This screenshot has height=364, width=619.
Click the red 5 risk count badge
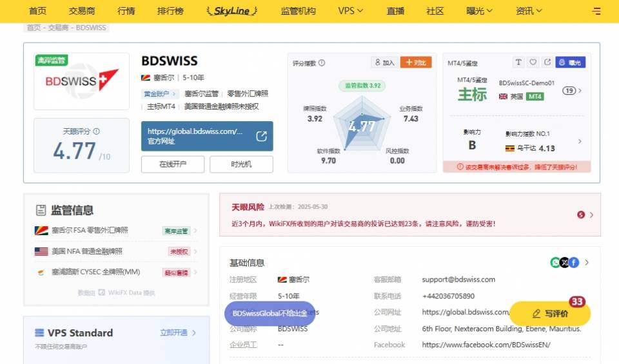tap(581, 215)
